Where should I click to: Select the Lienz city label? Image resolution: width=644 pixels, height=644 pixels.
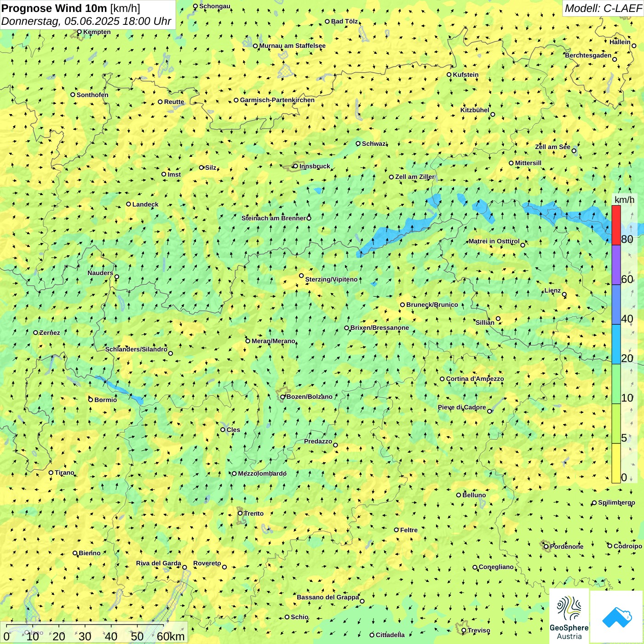[552, 290]
